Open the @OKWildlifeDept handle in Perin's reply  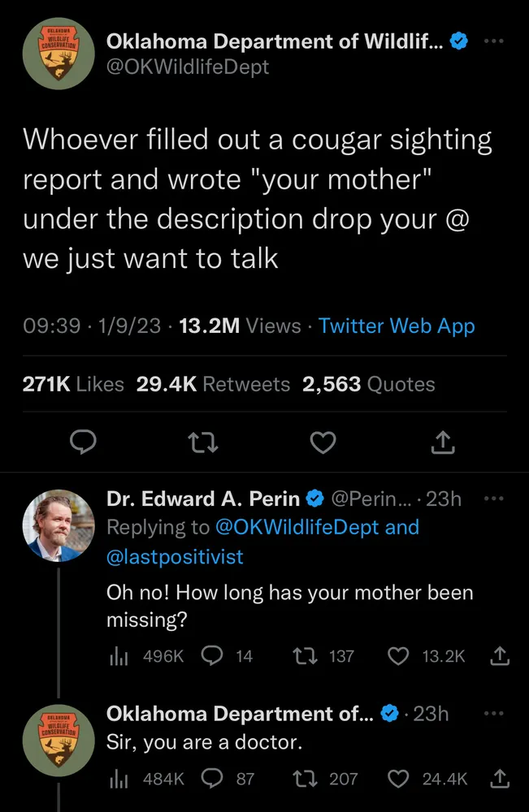tap(297, 527)
